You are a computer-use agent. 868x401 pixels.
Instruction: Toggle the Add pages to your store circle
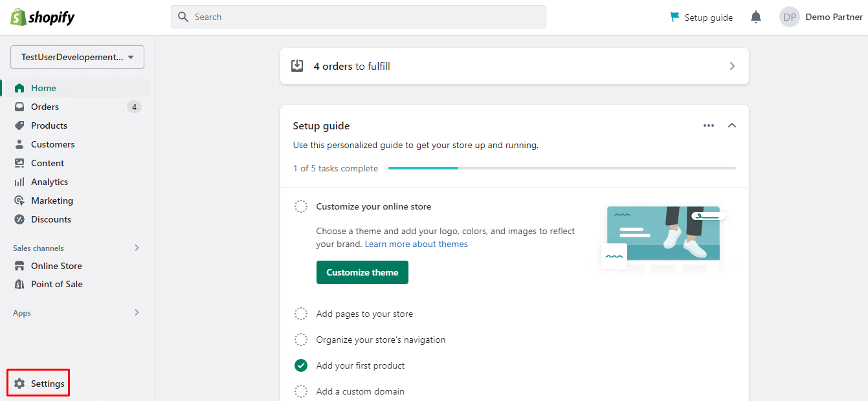301,314
